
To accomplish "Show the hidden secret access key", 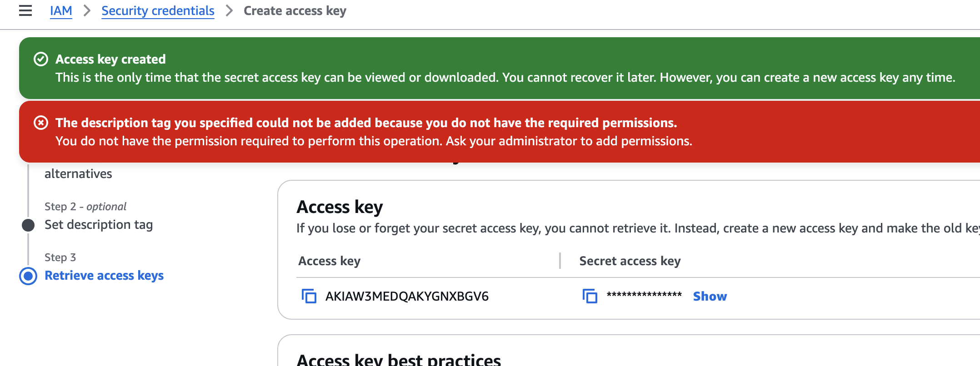I will (710, 296).
